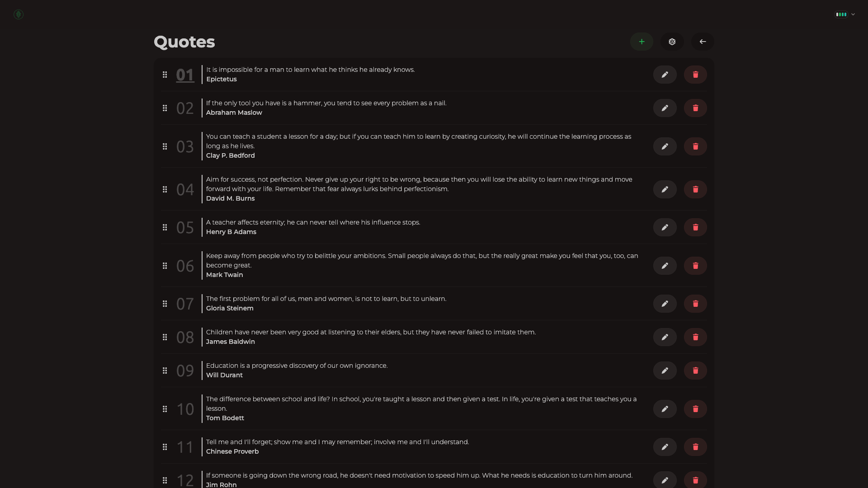This screenshot has width=868, height=488.
Task: Delete the Chinese Proverb quote
Action: [x=695, y=447]
